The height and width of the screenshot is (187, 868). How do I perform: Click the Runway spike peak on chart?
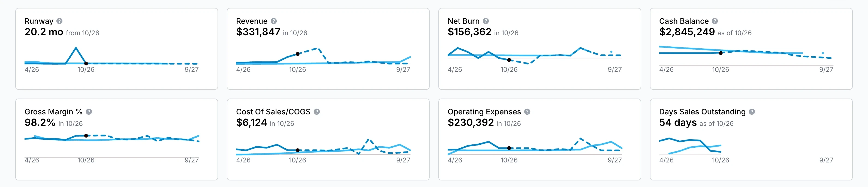click(x=76, y=48)
